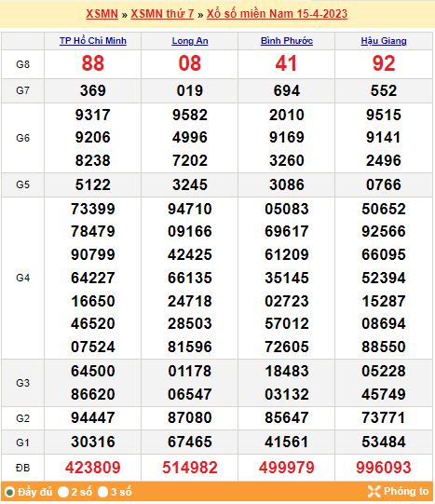Open the Hậu Giang column link

pyautogui.click(x=384, y=41)
